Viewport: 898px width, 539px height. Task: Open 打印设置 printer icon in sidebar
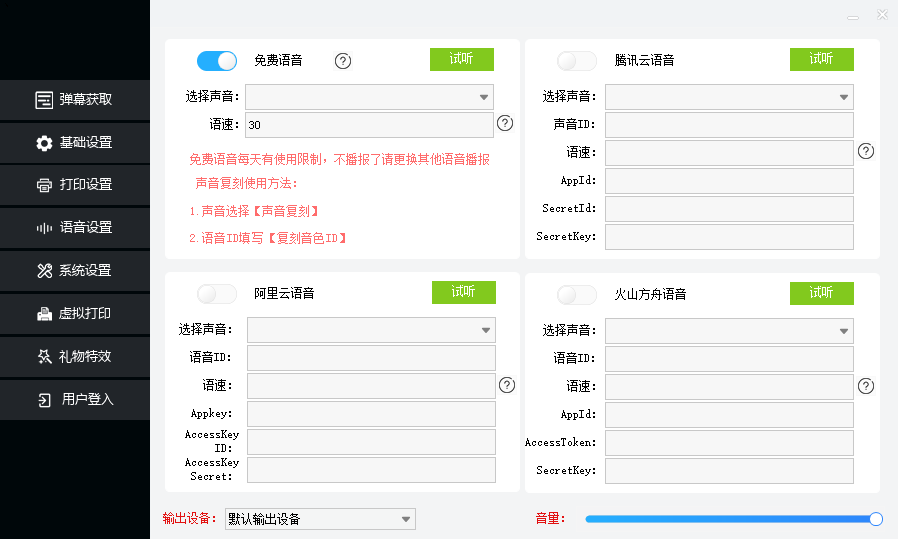point(44,185)
